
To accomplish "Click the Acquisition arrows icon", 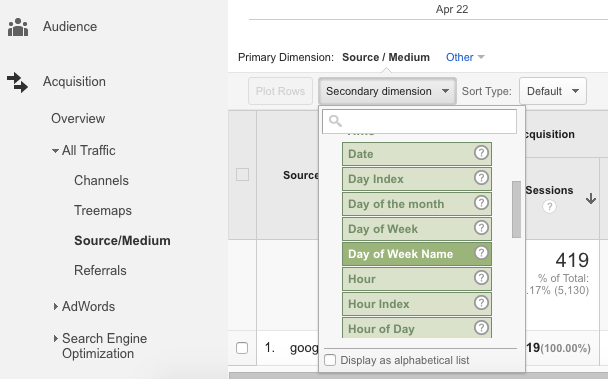I will click(17, 82).
